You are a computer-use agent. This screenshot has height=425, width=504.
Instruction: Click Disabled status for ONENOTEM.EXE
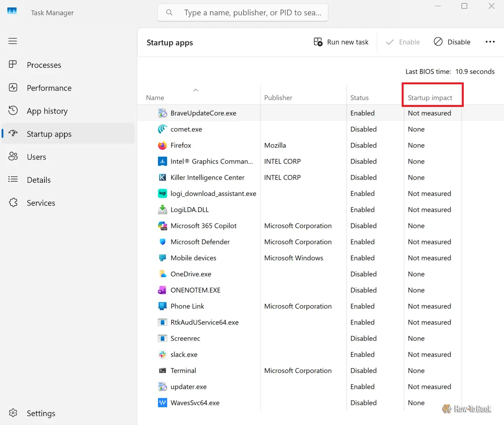(363, 290)
